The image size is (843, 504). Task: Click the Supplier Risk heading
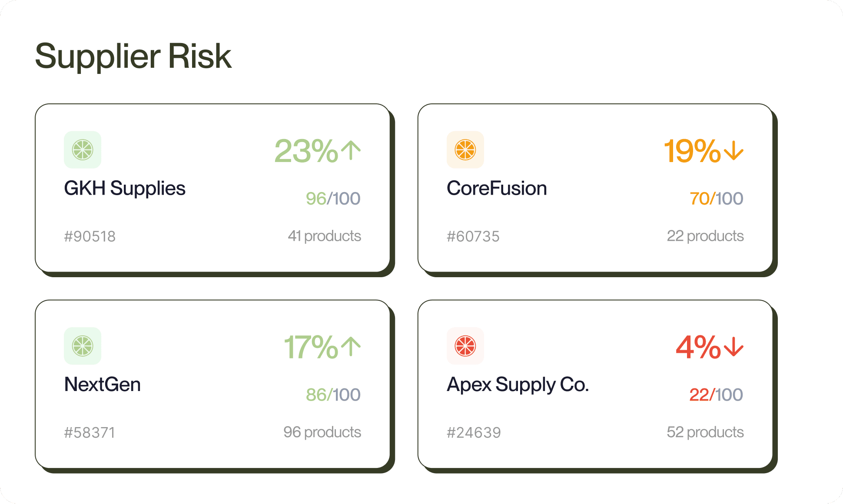pyautogui.click(x=133, y=55)
